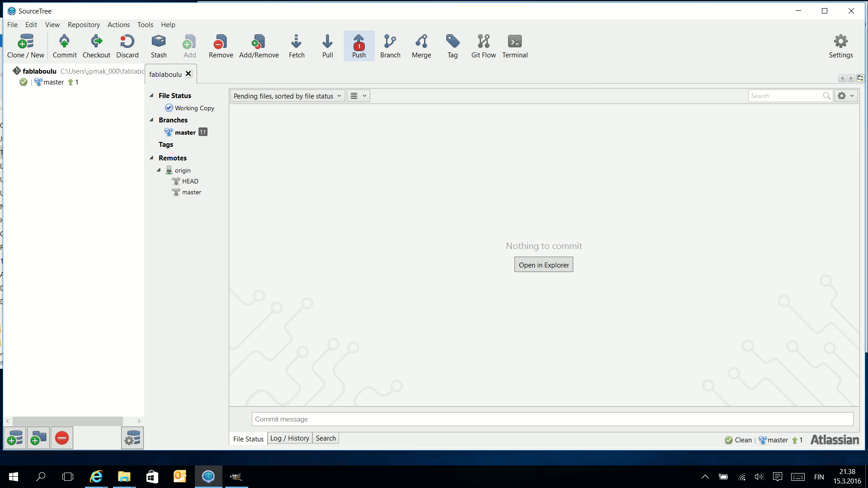Image resolution: width=868 pixels, height=488 pixels.
Task: Open the View menu
Action: [x=52, y=24]
